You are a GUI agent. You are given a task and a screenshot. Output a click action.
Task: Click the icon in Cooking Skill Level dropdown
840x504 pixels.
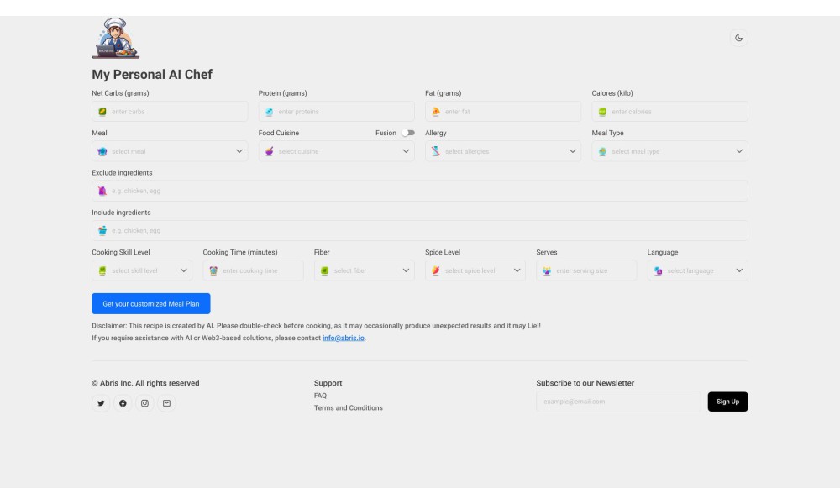click(102, 271)
